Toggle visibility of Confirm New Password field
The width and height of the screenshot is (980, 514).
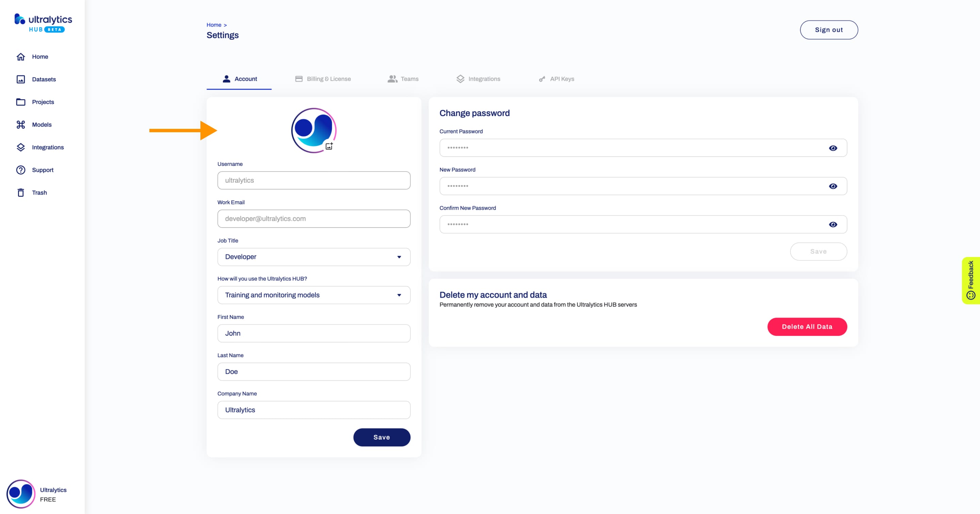[x=833, y=225]
